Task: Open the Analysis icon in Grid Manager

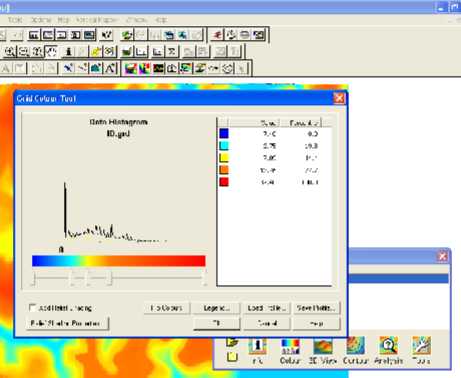Action: pyautogui.click(x=388, y=350)
